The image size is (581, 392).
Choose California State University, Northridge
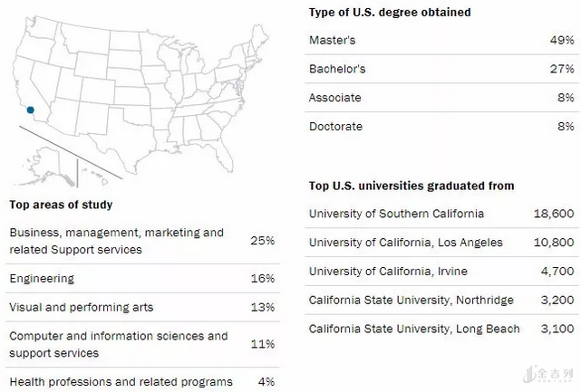411,300
